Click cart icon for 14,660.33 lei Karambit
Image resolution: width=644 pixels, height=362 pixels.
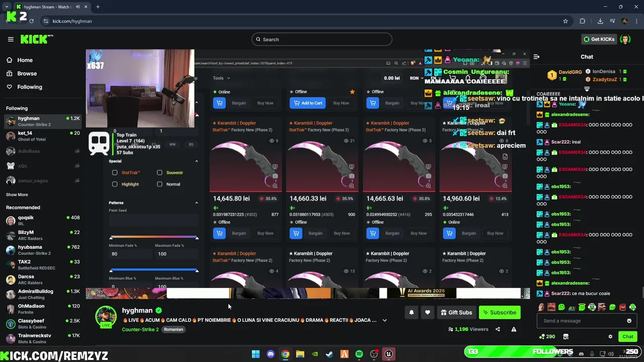click(x=296, y=233)
